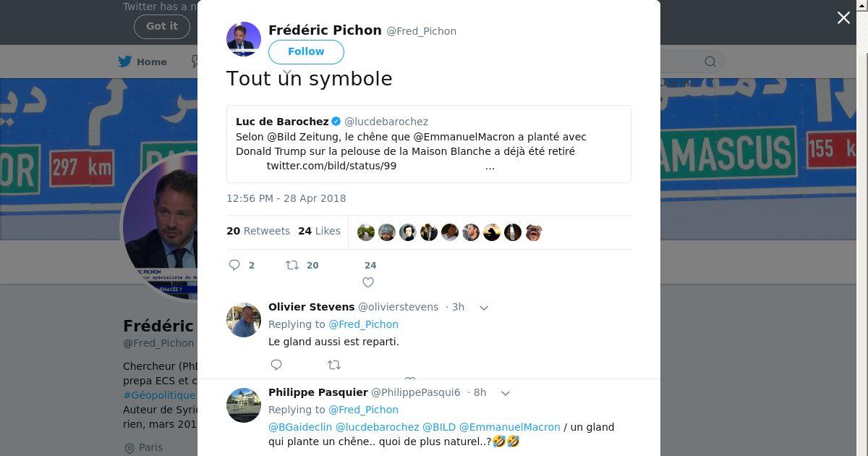Click reply icon under Olivier Stevens' comment

click(276, 365)
